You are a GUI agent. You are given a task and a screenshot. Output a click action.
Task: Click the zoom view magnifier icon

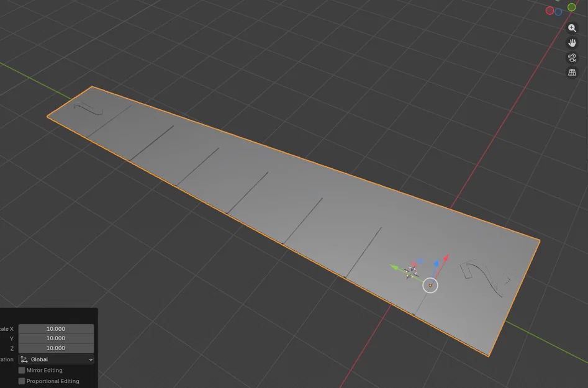click(572, 28)
